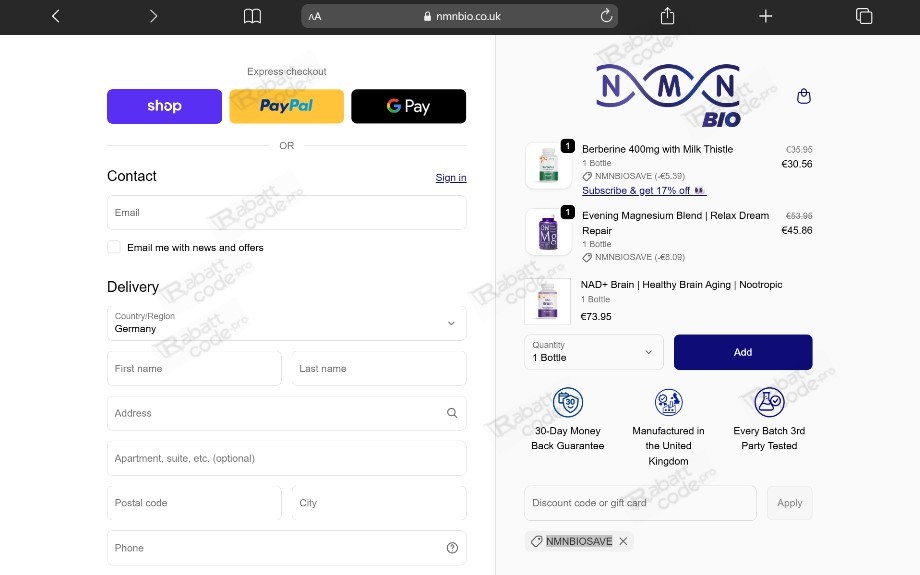Image resolution: width=920 pixels, height=575 pixels.
Task: Click the Express checkout label
Action: (x=287, y=72)
